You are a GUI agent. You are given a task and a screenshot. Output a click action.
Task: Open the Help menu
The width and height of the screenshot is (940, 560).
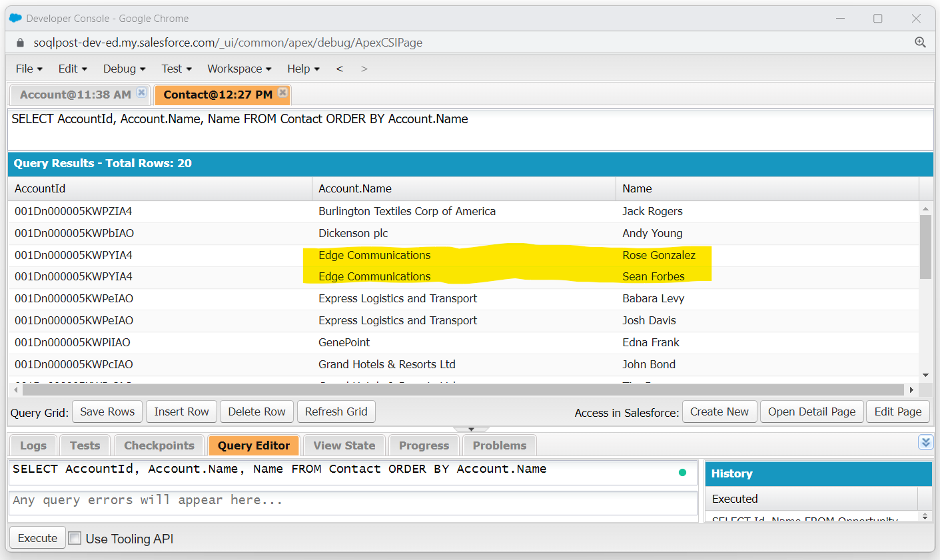coord(303,69)
